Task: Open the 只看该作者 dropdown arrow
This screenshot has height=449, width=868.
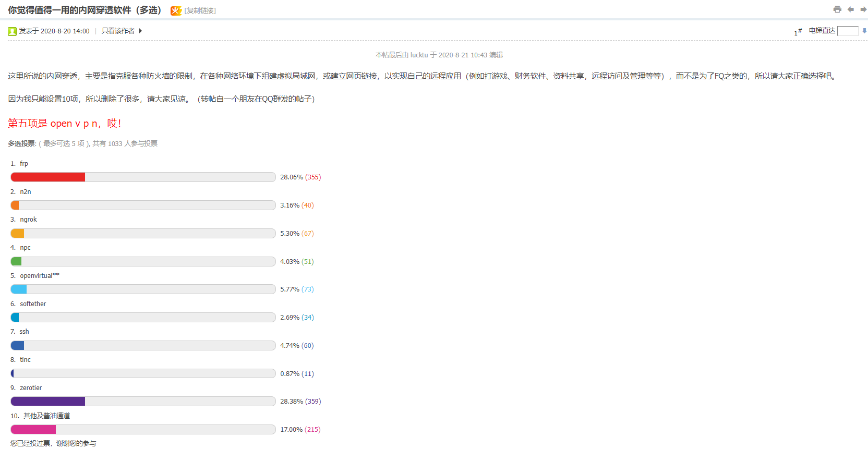Action: tap(140, 31)
